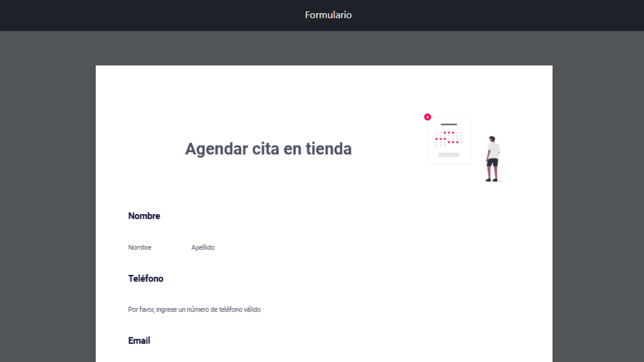644x362 pixels.
Task: Click the right arrow mark in the calendar header
Action: point(460,124)
